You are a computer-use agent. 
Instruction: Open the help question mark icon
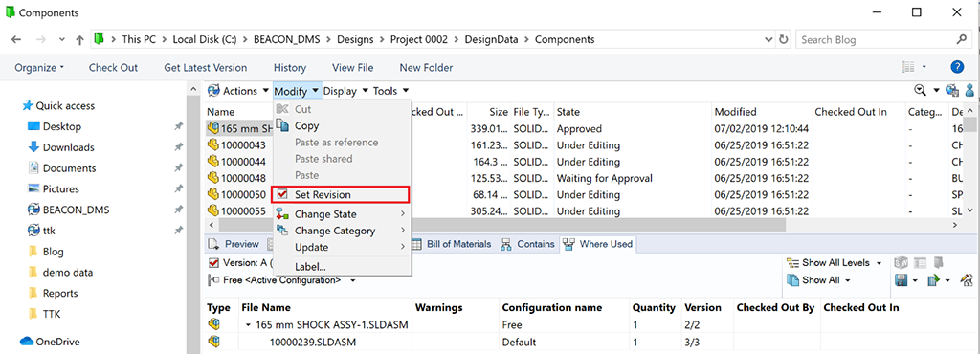coord(957,67)
